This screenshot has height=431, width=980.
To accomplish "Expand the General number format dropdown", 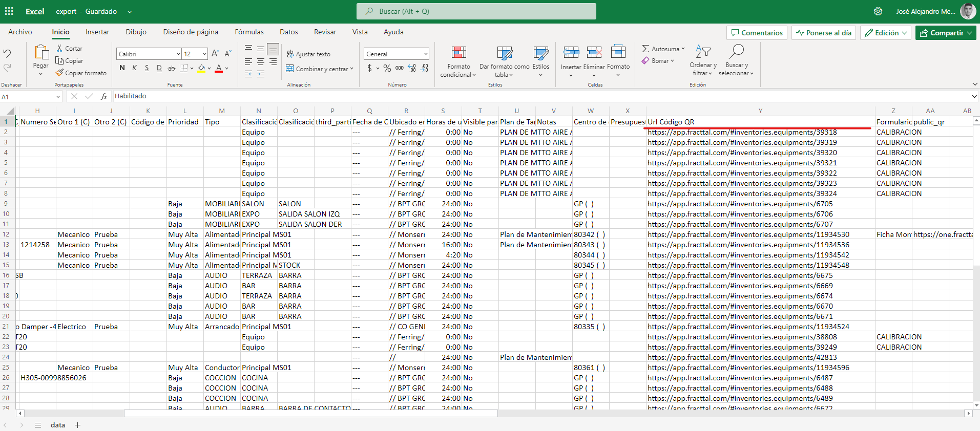I will [397, 54].
